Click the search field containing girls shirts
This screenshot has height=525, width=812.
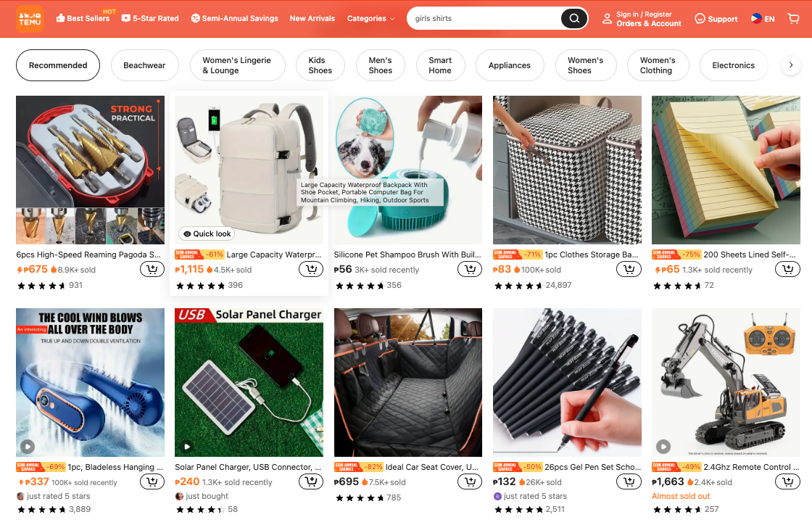coord(485,19)
